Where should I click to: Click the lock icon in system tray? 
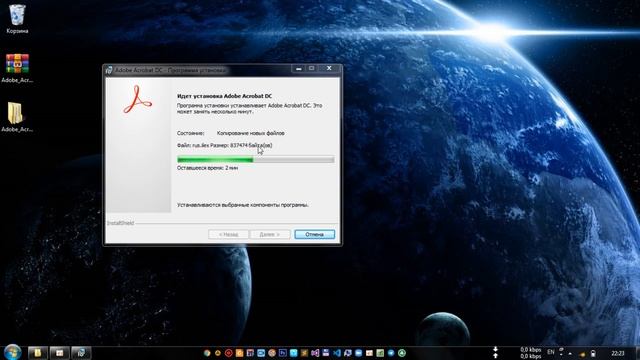593,353
